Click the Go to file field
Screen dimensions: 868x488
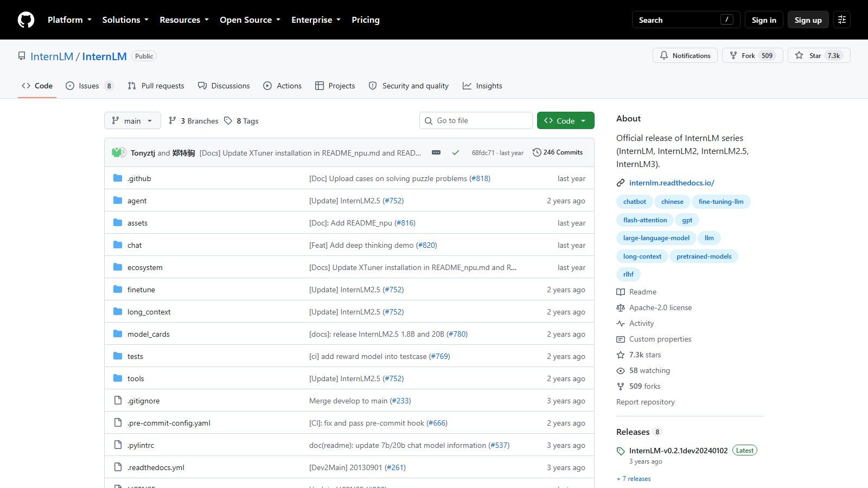tap(476, 120)
